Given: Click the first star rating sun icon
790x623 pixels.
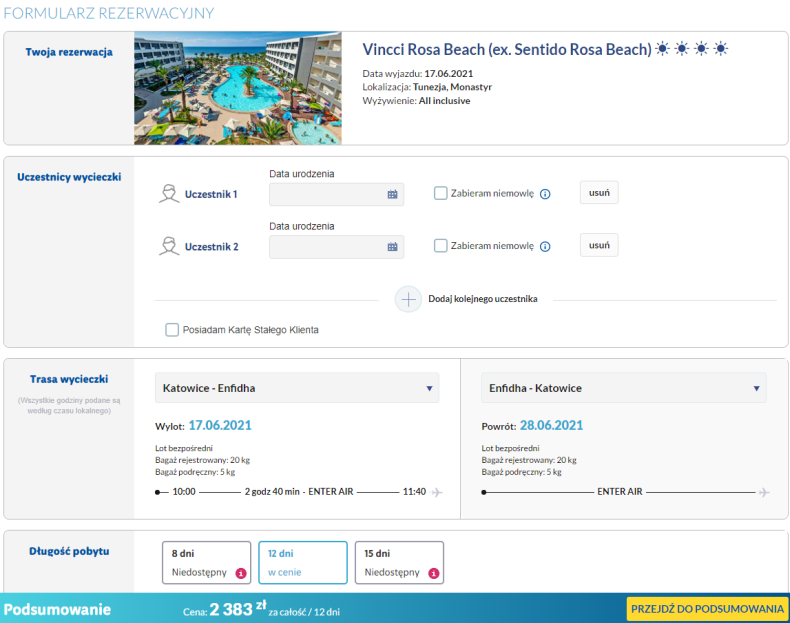Looking at the screenshot, I should coord(663,49).
